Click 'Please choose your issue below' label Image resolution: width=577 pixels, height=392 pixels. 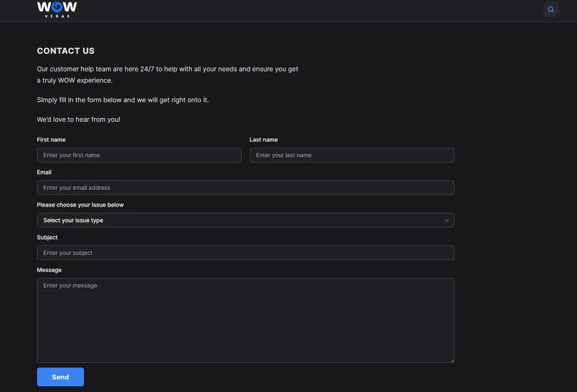(x=80, y=205)
